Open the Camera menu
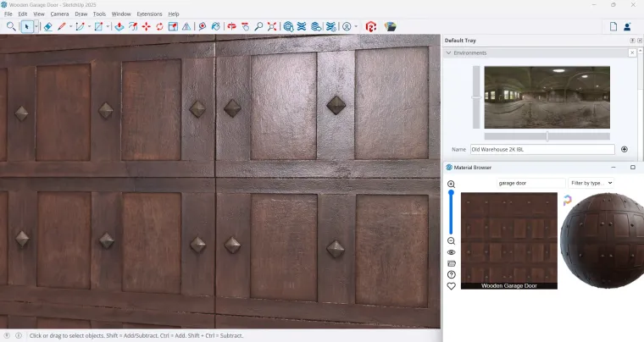Image resolution: width=644 pixels, height=342 pixels. (x=59, y=14)
